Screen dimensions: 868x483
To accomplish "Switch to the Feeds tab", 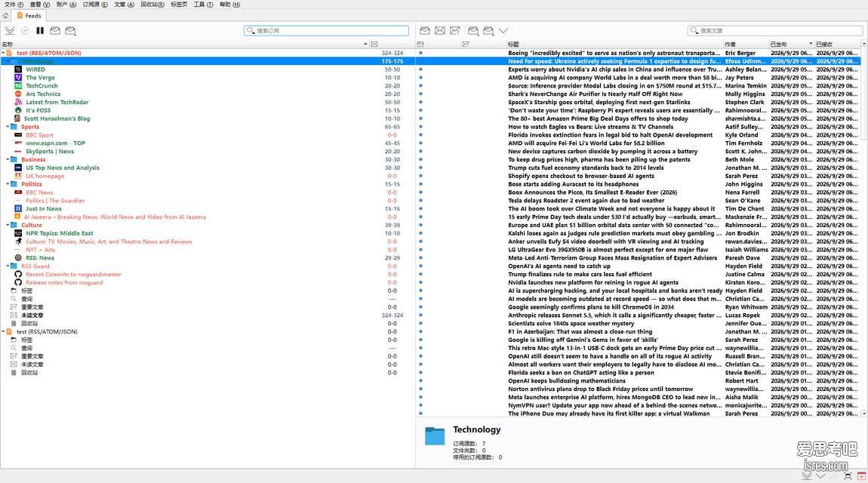I will 29,16.
